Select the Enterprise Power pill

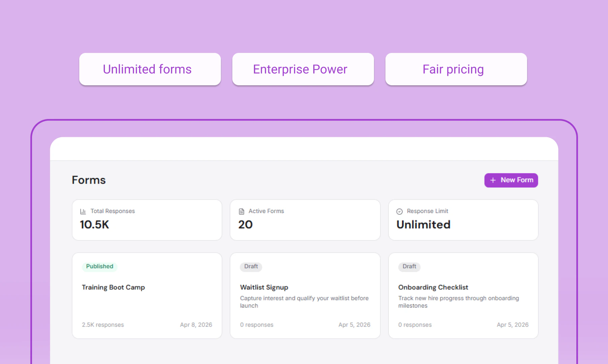click(303, 69)
